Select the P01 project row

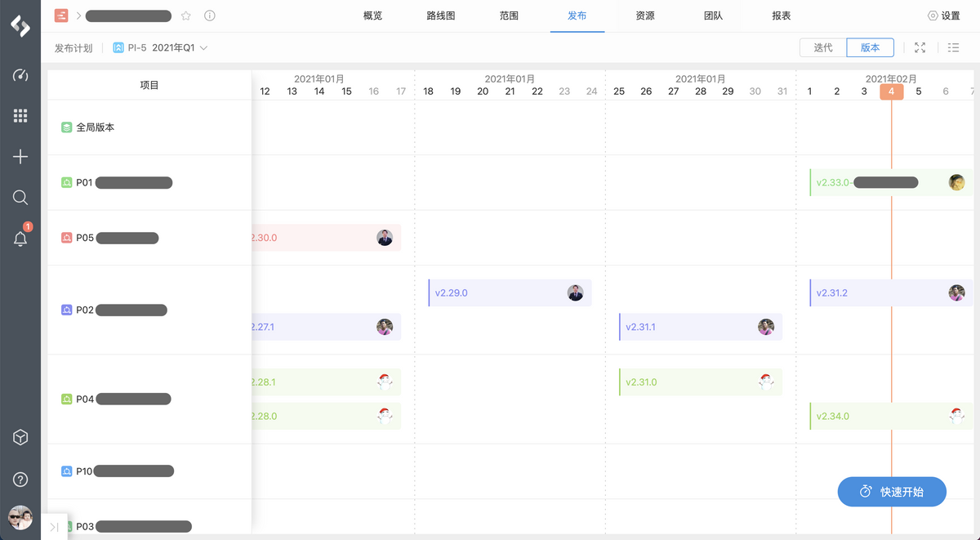point(149,183)
